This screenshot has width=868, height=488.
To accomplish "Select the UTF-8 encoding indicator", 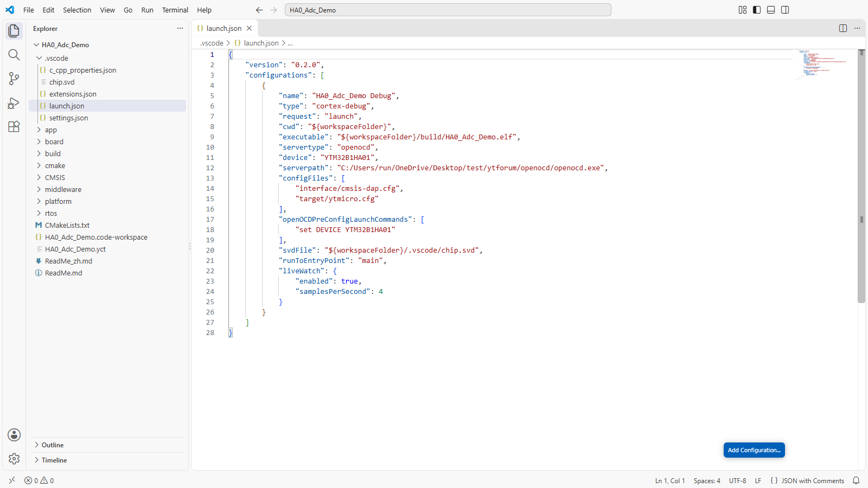I will tap(738, 480).
